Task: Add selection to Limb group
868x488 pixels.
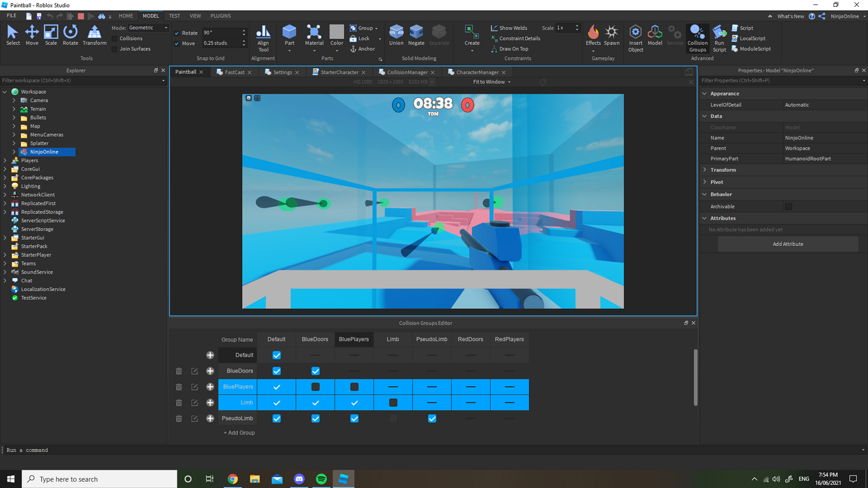Action: click(210, 402)
